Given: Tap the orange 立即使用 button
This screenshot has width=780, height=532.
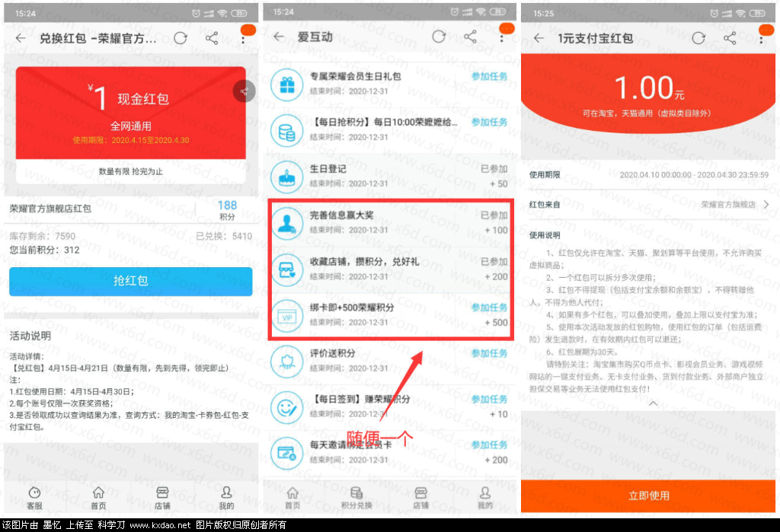Looking at the screenshot, I should 649,495.
